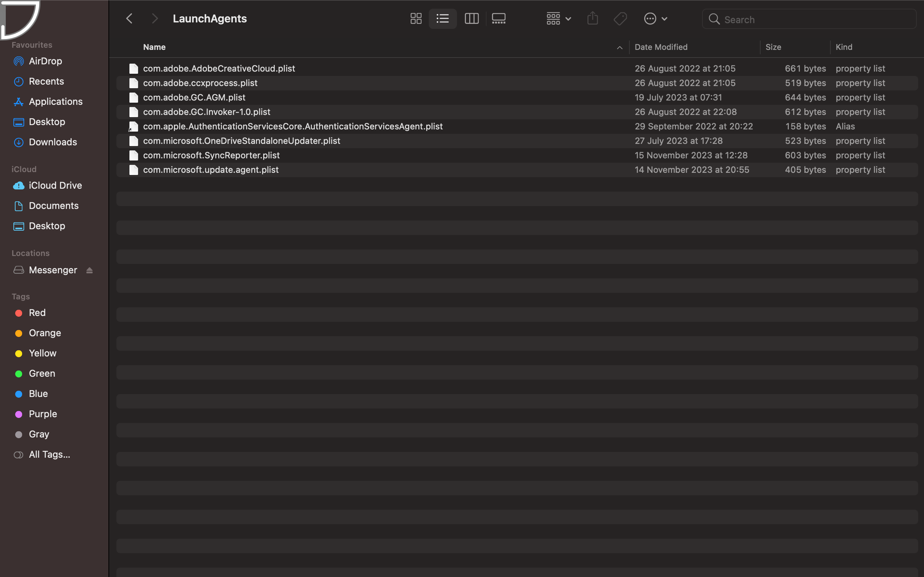The width and height of the screenshot is (924, 577).
Task: Open AirDrop in the sidebar
Action: 45,61
